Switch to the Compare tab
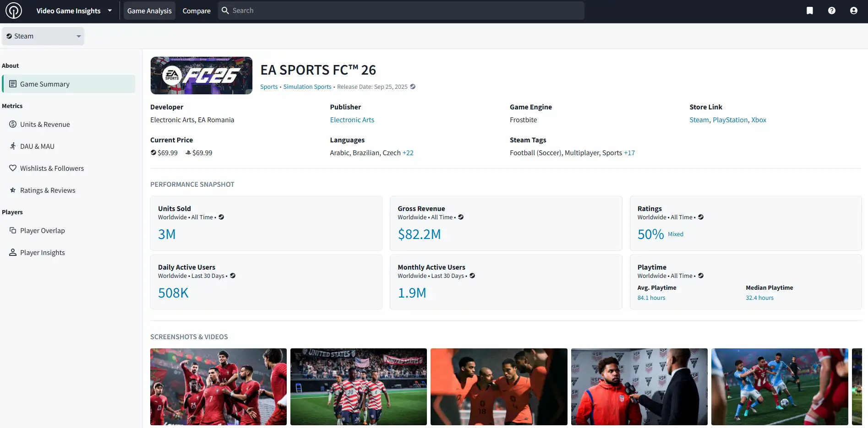 [x=197, y=11]
